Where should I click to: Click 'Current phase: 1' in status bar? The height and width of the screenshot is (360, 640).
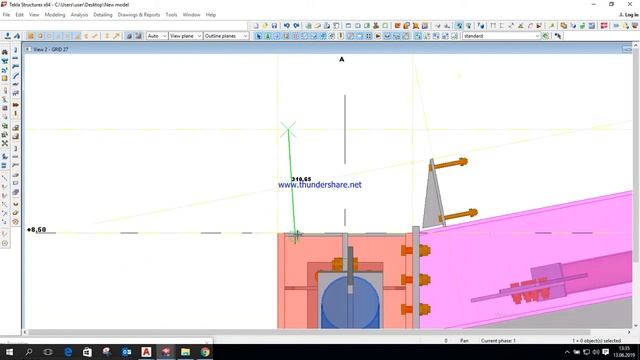pos(498,340)
